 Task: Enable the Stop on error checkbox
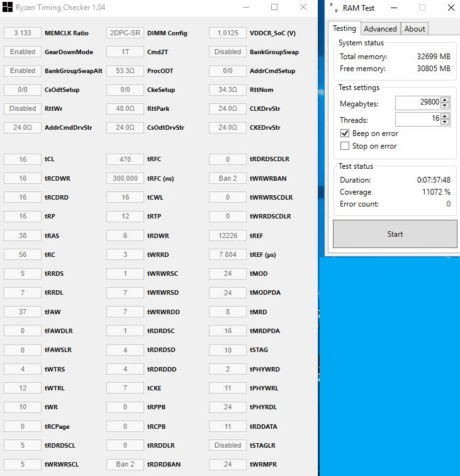(x=345, y=146)
